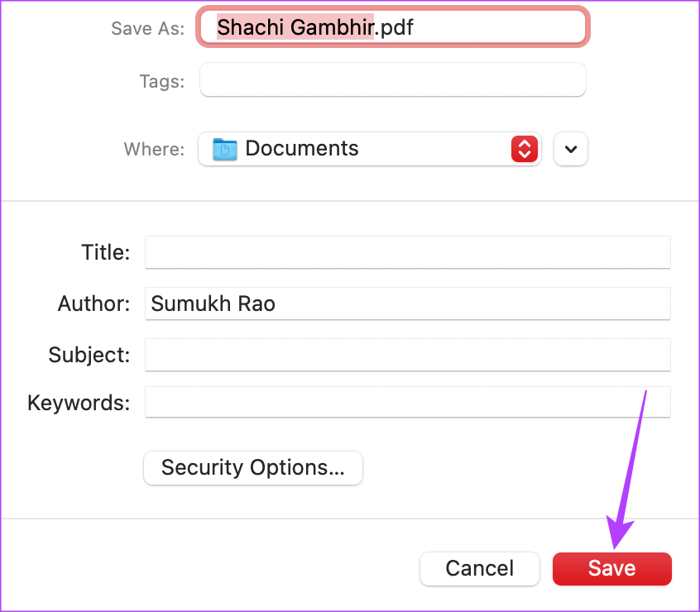Screen dimensions: 700x612
Task: Click the Save As label
Action: [x=148, y=29]
